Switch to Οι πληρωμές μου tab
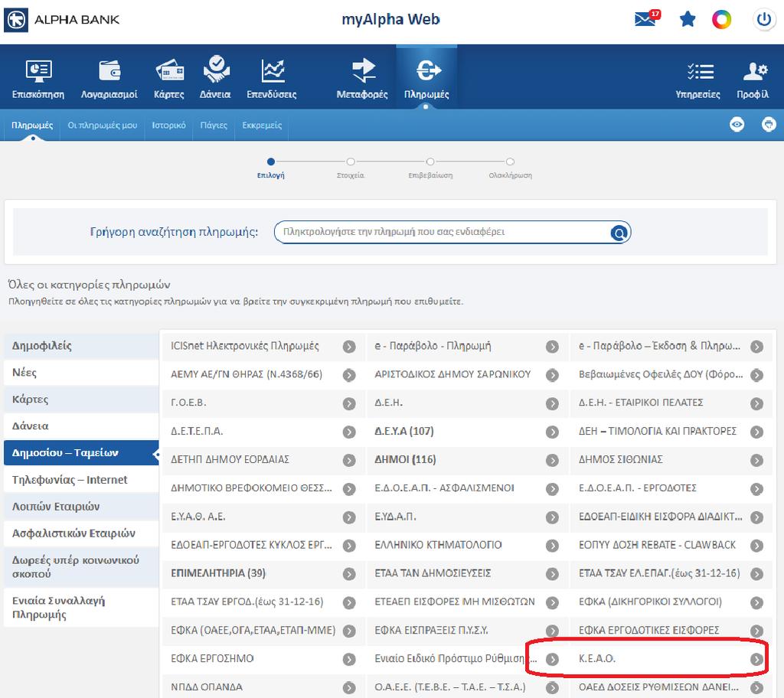The image size is (784, 698). pos(103,125)
